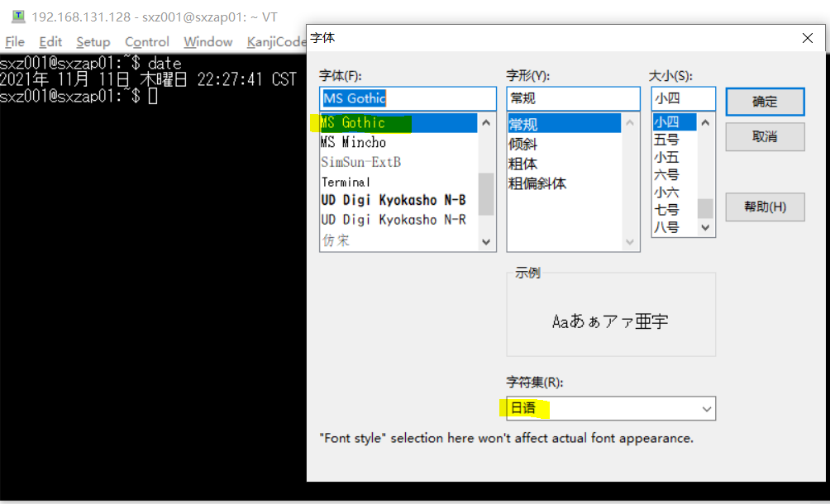Click the 取消 Cancel button
The width and height of the screenshot is (830, 504).
(765, 137)
